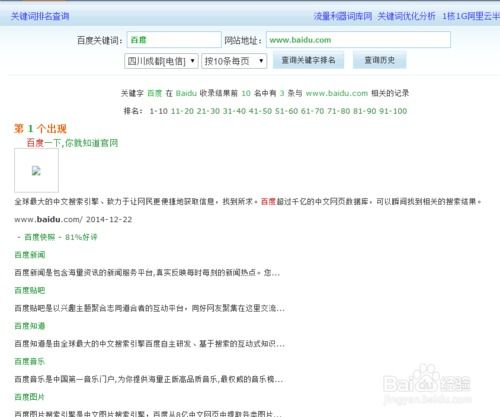Select ranking range 71-80
Image resolution: width=500 pixels, height=417 pixels.
point(338,111)
